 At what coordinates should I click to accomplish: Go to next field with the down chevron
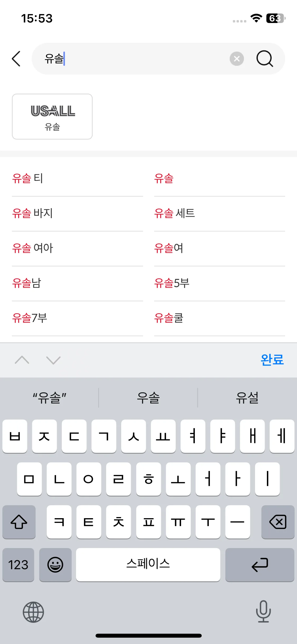coord(53,360)
